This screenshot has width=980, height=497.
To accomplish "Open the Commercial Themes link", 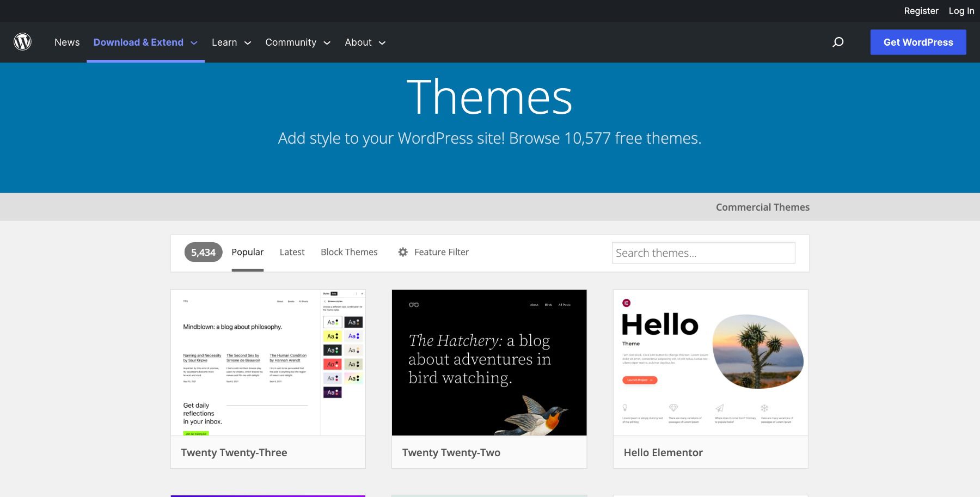I will point(762,207).
